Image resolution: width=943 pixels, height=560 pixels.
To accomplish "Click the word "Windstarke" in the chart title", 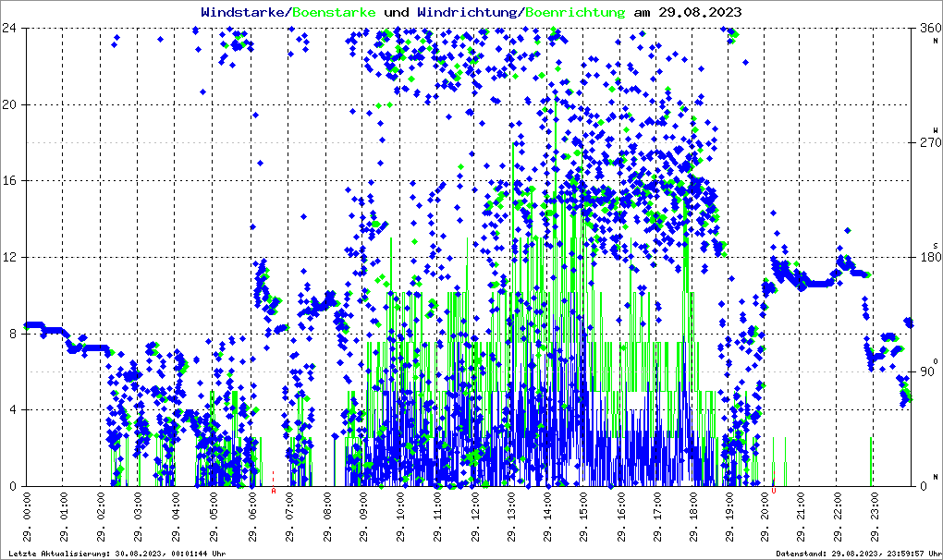I will (x=242, y=12).
